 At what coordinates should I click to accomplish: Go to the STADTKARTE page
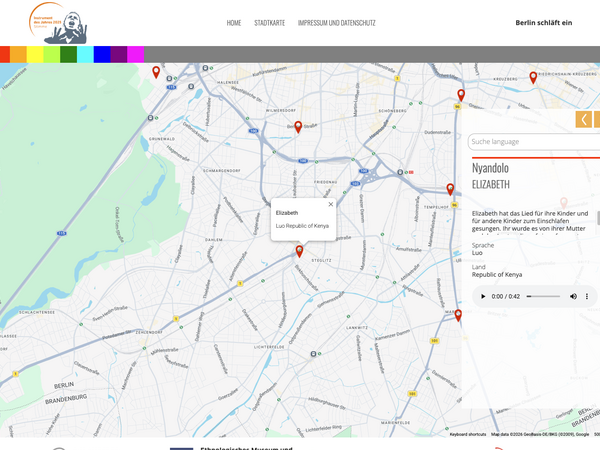click(x=269, y=23)
